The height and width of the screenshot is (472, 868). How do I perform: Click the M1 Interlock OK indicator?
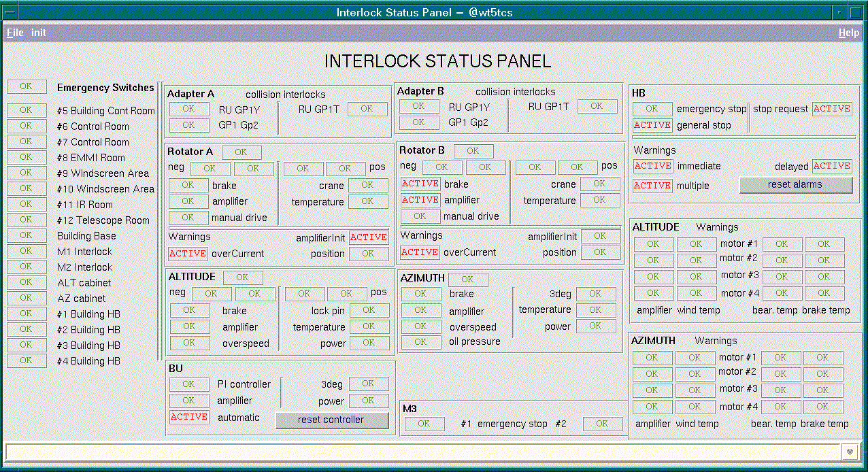click(x=26, y=251)
